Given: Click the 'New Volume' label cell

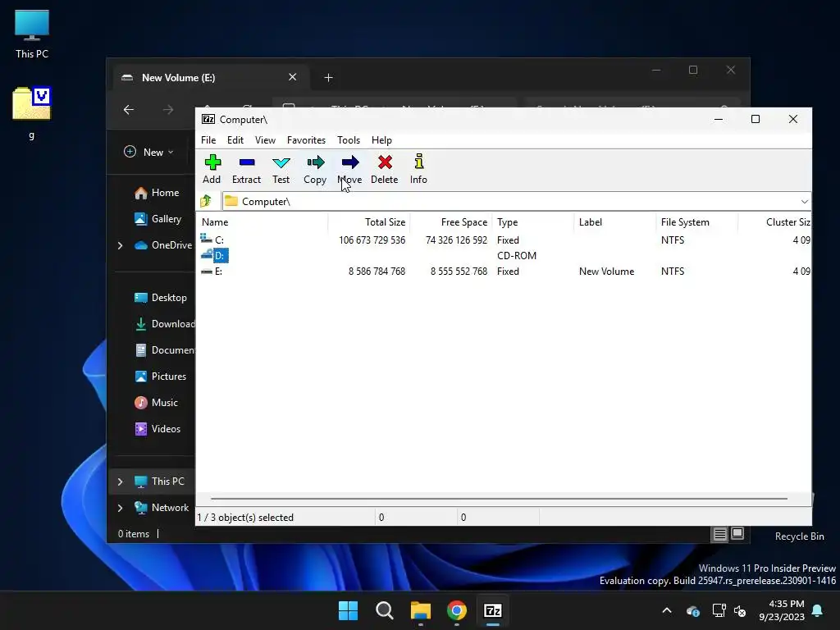Looking at the screenshot, I should tap(606, 271).
